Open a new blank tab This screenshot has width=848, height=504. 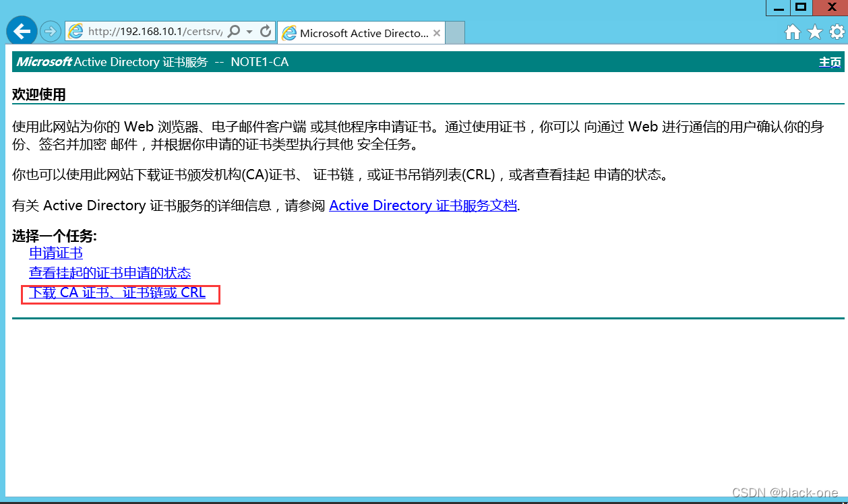pyautogui.click(x=455, y=32)
